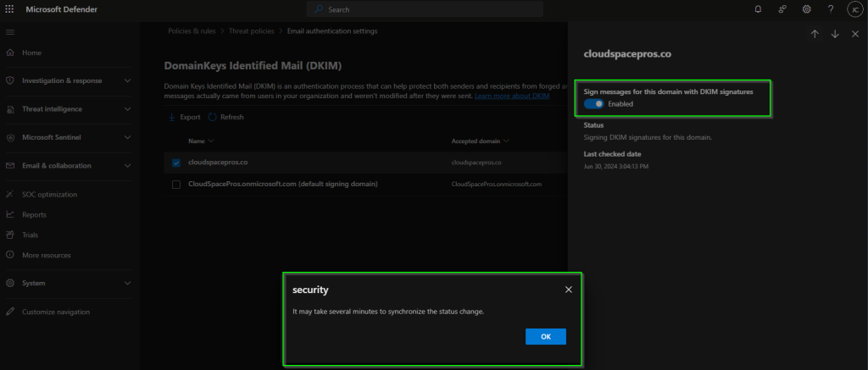Image resolution: width=868 pixels, height=370 pixels.
Task: Toggle DKIM signing switch for domain
Action: (x=594, y=104)
